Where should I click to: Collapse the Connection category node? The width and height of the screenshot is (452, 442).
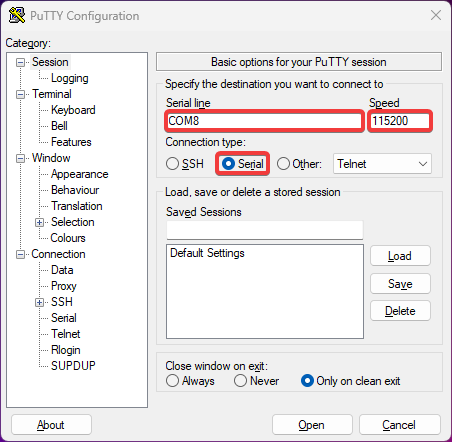(20, 255)
